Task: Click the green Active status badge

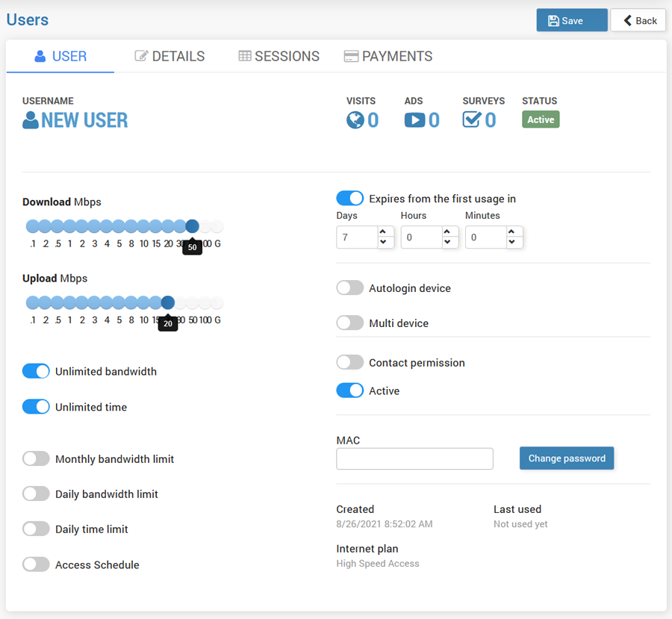Action: [x=541, y=119]
